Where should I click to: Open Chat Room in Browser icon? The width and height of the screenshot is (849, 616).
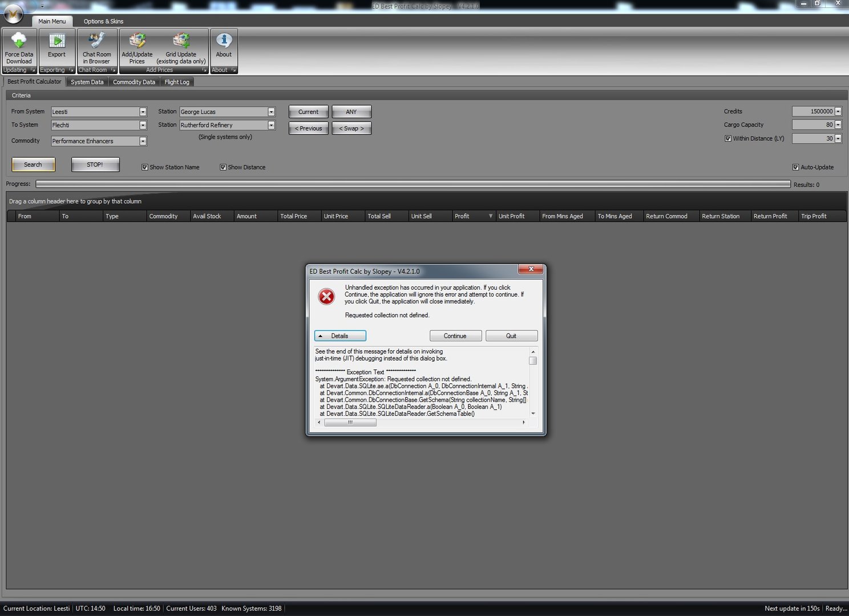click(x=96, y=40)
